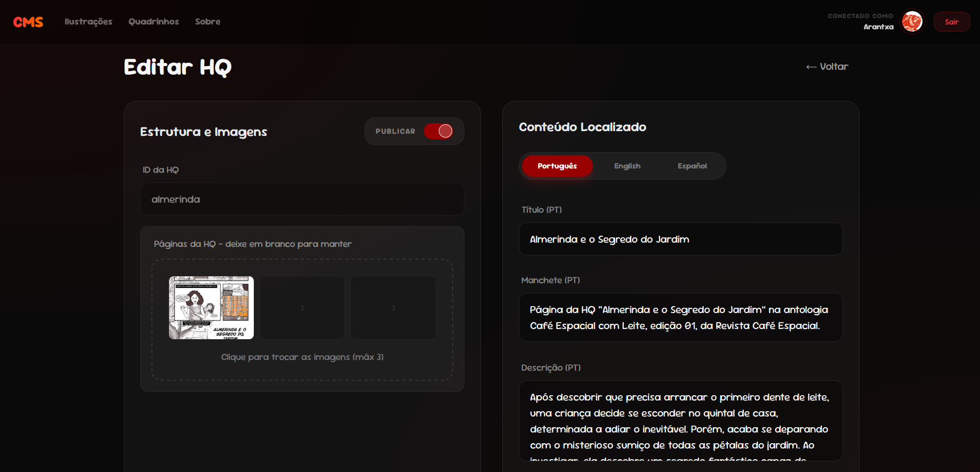Click the Descrição (PT) text area
The image size is (980, 472).
[x=681, y=421]
